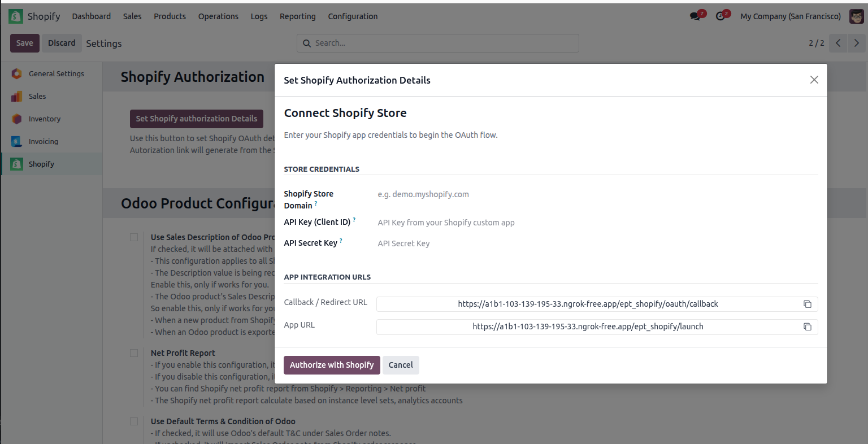Check activities using the clock badge icon
This screenshot has width=868, height=444.
click(719, 16)
